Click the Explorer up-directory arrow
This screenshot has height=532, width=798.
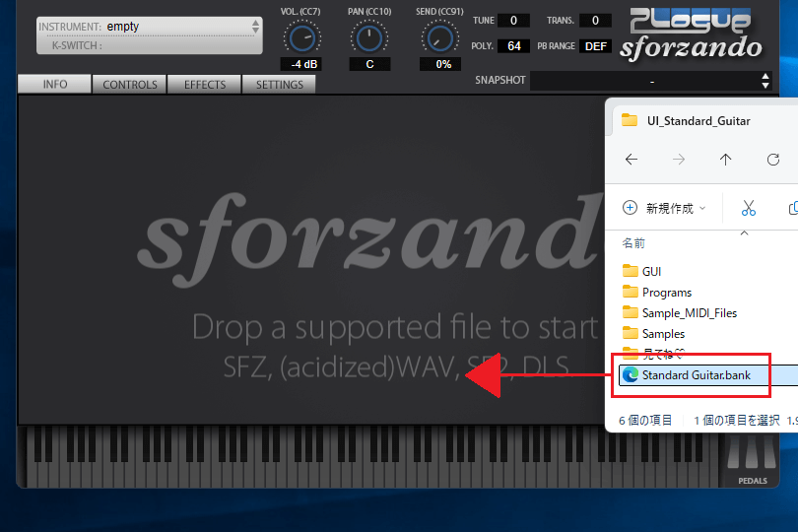pyautogui.click(x=725, y=160)
